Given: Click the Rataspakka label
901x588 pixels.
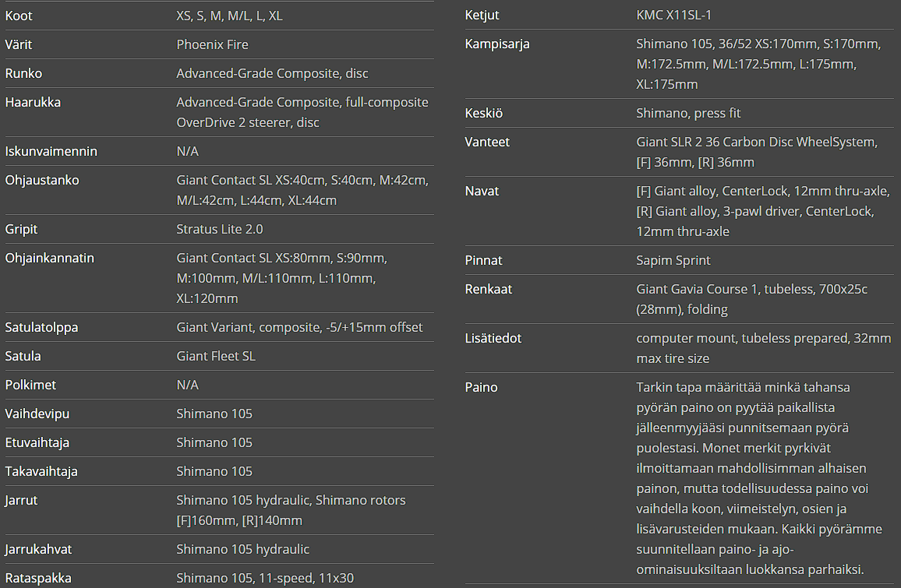Looking at the screenshot, I should click(x=38, y=578).
